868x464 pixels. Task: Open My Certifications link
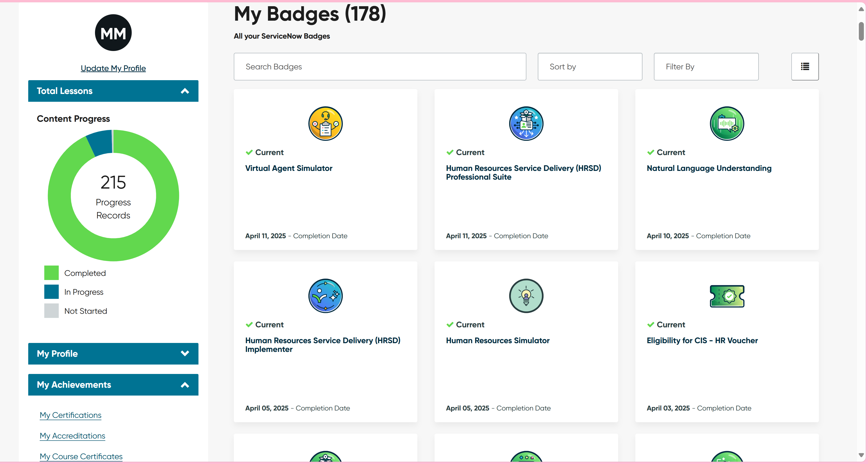point(70,415)
